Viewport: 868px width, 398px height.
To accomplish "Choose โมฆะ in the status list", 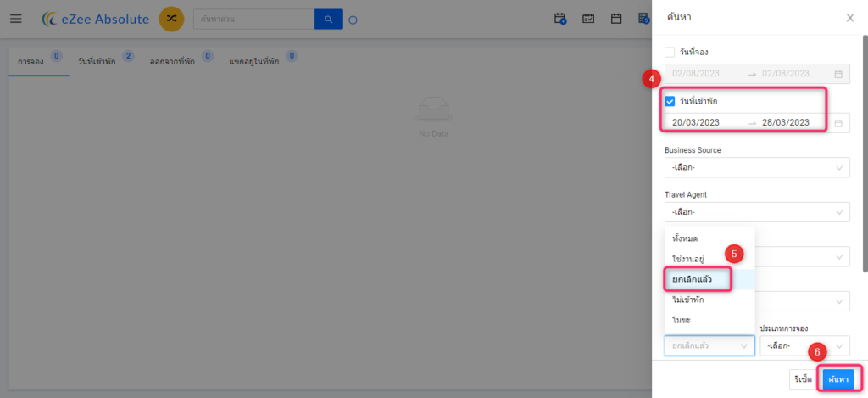I will point(709,321).
